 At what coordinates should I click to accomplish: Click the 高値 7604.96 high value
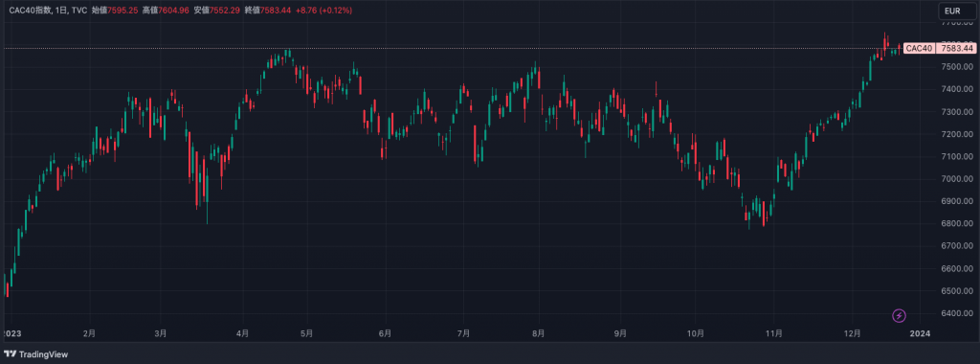(x=166, y=11)
